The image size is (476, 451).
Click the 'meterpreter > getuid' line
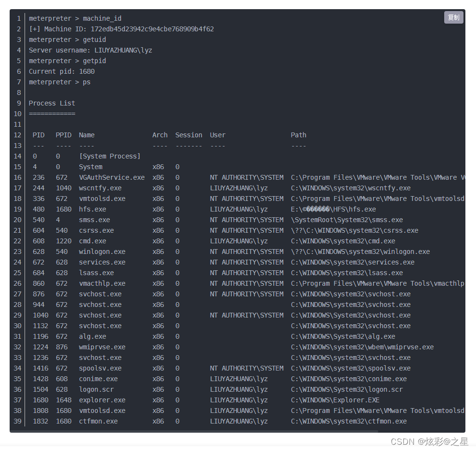tap(67, 40)
